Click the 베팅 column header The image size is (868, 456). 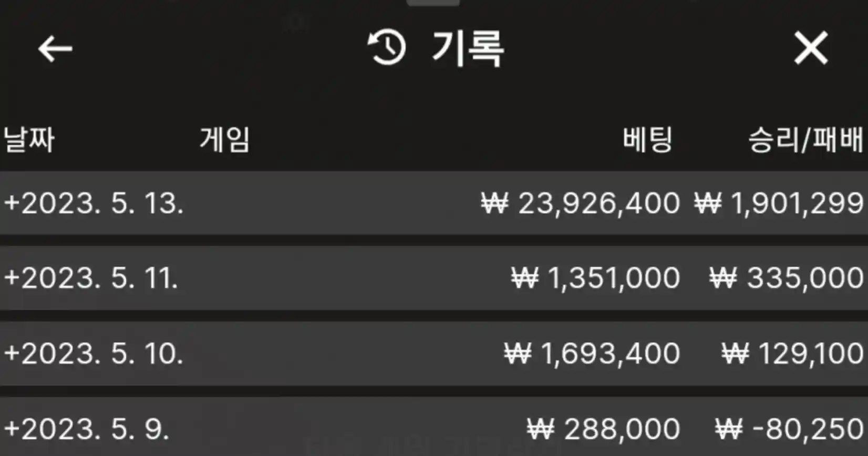pos(647,140)
